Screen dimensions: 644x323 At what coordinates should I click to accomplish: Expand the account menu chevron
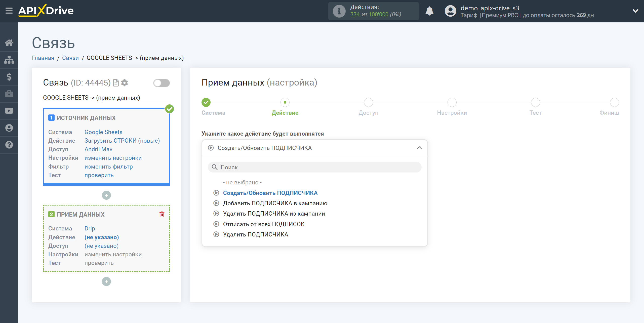click(635, 11)
